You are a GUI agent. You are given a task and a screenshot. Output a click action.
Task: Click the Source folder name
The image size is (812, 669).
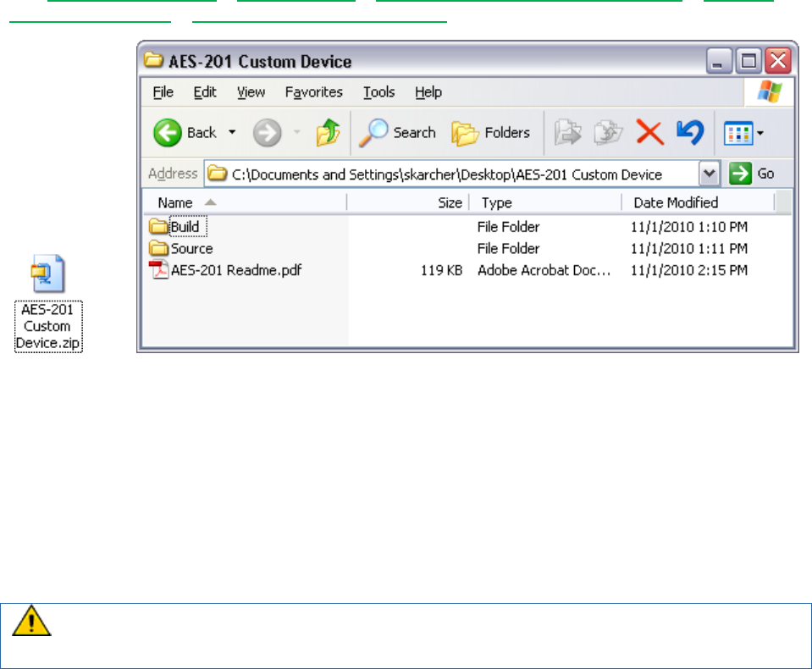coord(191,248)
